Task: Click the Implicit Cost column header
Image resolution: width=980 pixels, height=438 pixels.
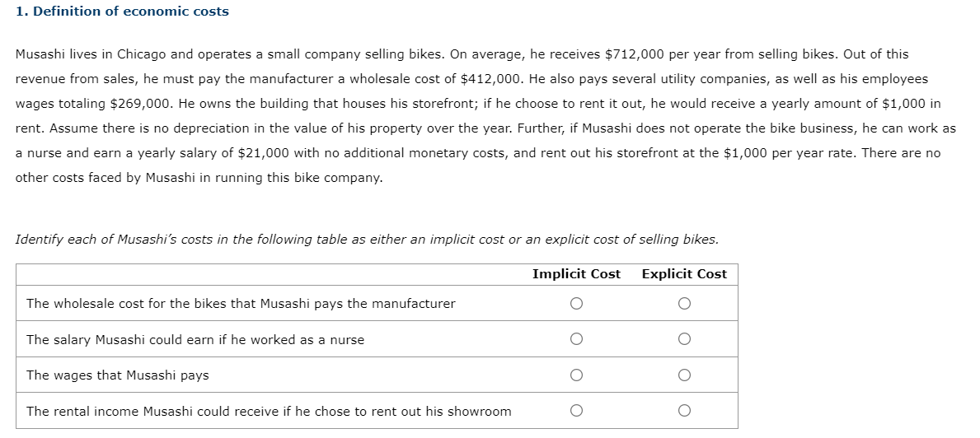Action: tap(576, 274)
